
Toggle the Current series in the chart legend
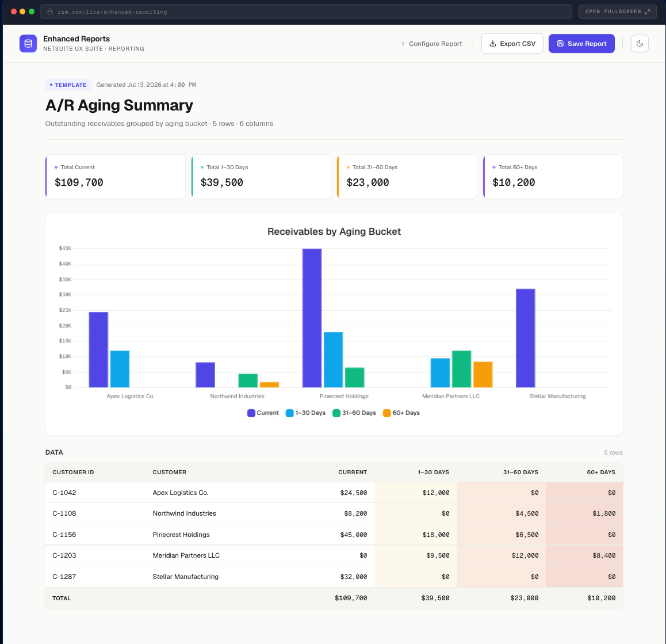[263, 413]
